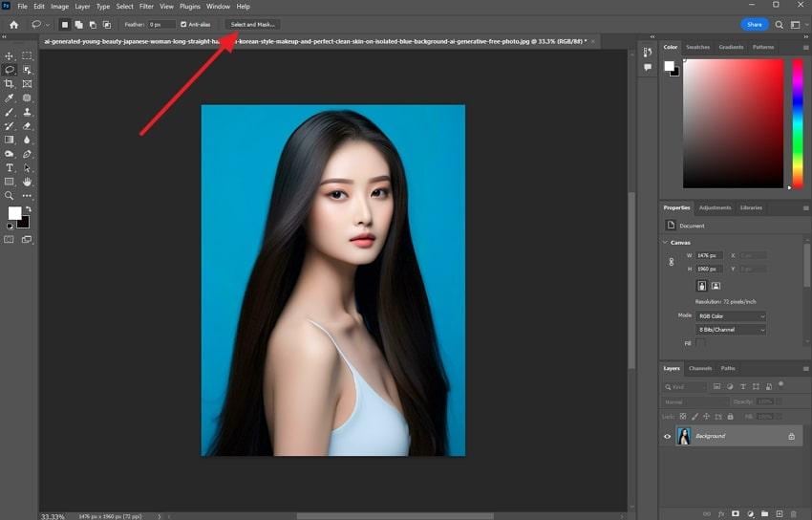Viewport: 812px width, 520px height.
Task: Unlock the Background layer lock icon
Action: click(791, 436)
